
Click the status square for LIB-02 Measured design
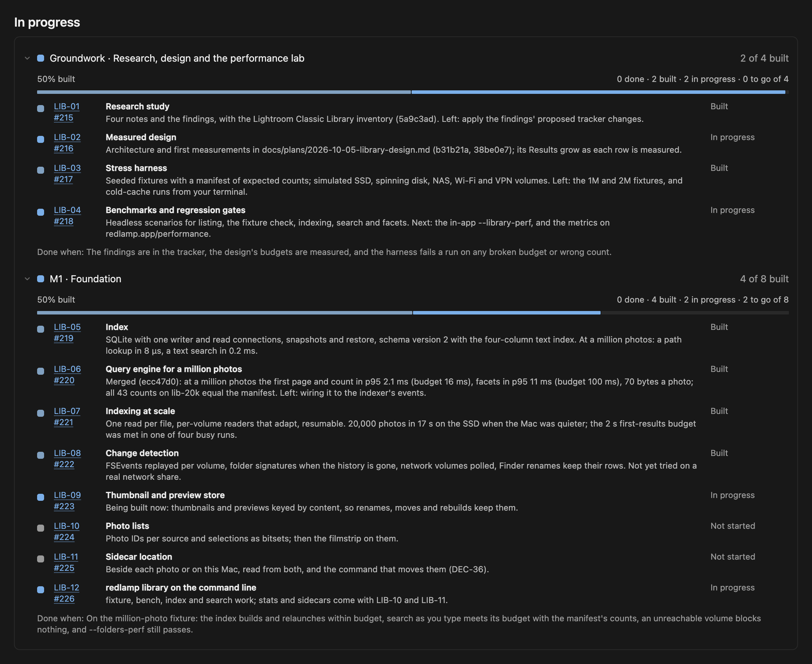pos(41,139)
